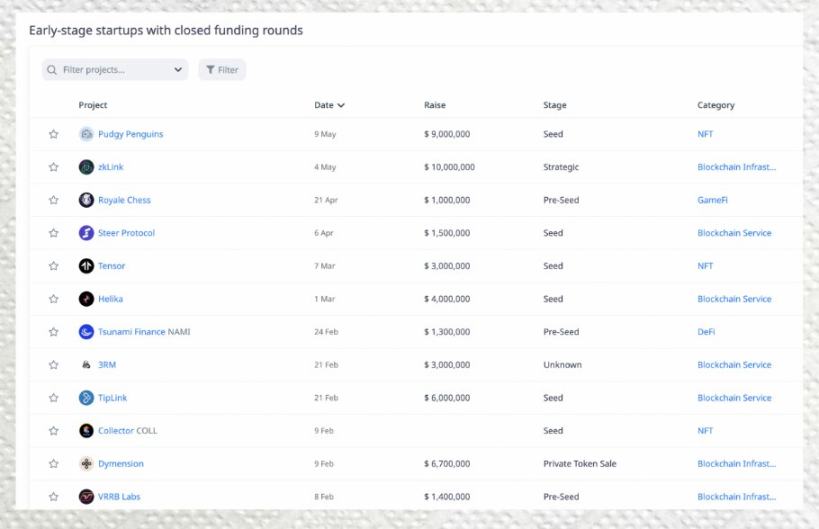Click the TipLink project logo
This screenshot has height=529, width=819.
pos(86,397)
